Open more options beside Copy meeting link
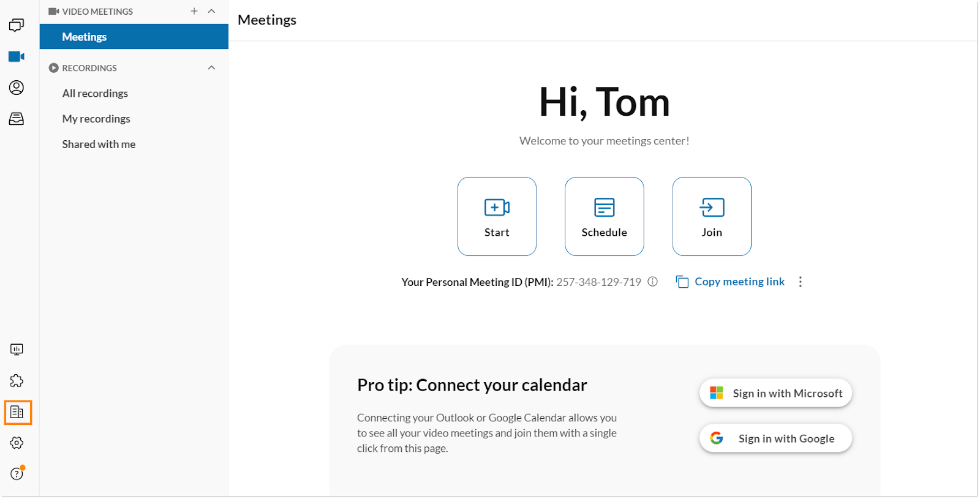 (801, 282)
